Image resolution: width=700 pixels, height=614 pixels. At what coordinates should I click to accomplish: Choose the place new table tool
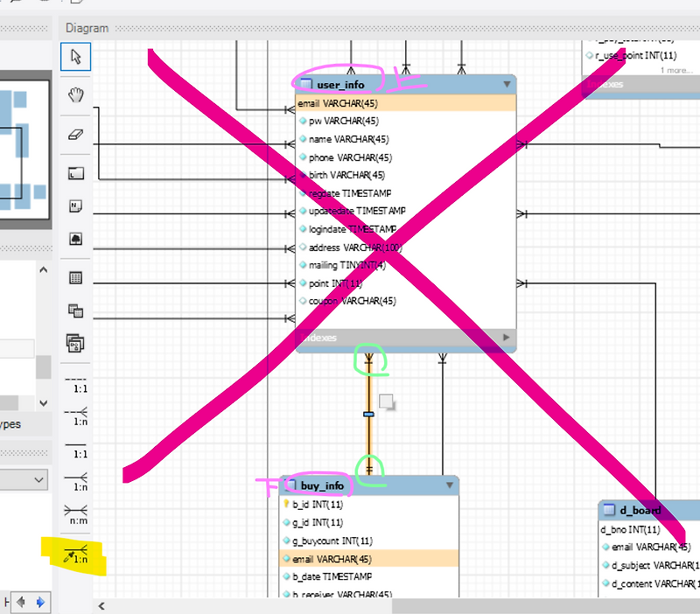tap(75, 276)
